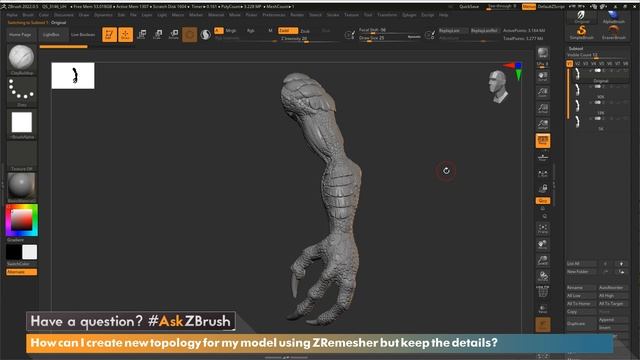
Task: Toggle Edit mode button
Action: [x=109, y=35]
